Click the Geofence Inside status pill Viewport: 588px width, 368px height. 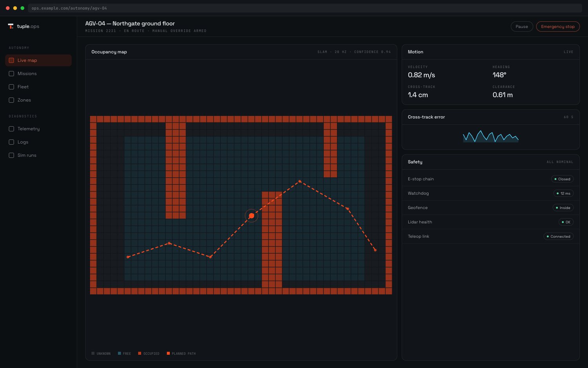(563, 208)
